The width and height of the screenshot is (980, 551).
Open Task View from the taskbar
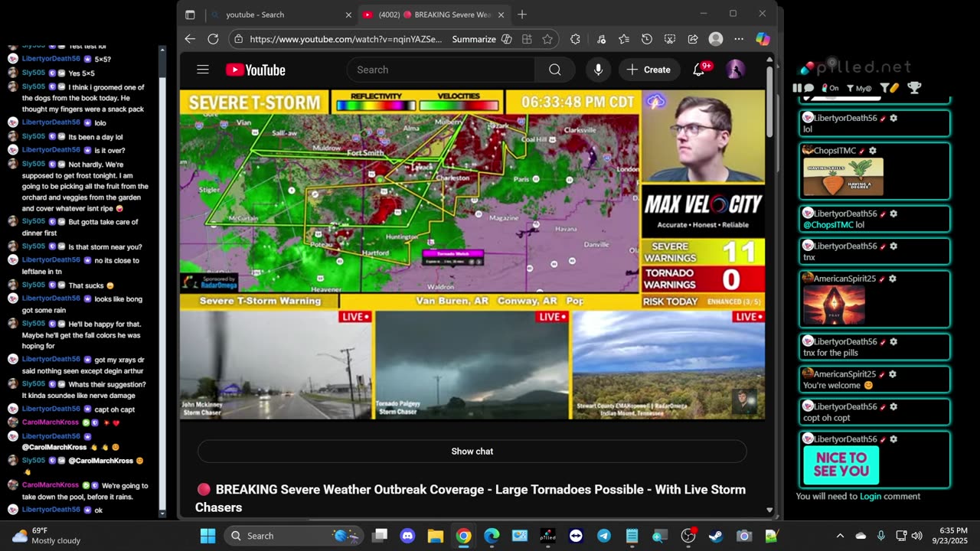tap(380, 536)
